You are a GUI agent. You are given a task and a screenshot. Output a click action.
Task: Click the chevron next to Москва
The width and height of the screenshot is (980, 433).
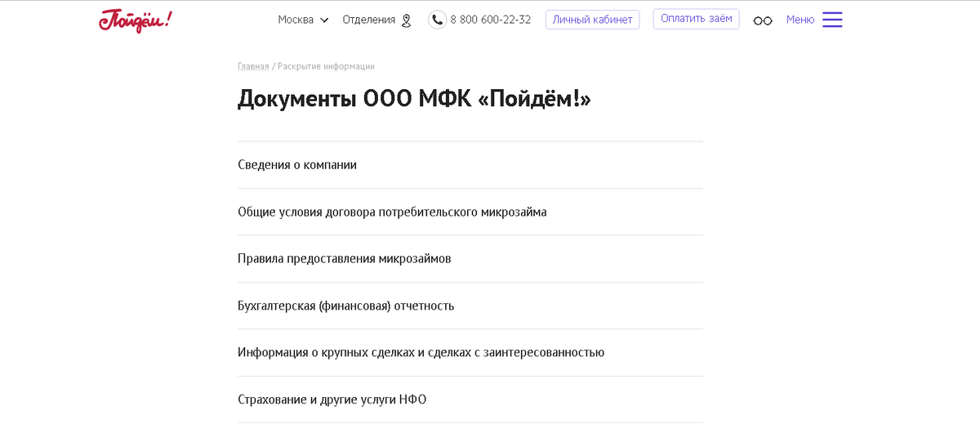point(324,20)
